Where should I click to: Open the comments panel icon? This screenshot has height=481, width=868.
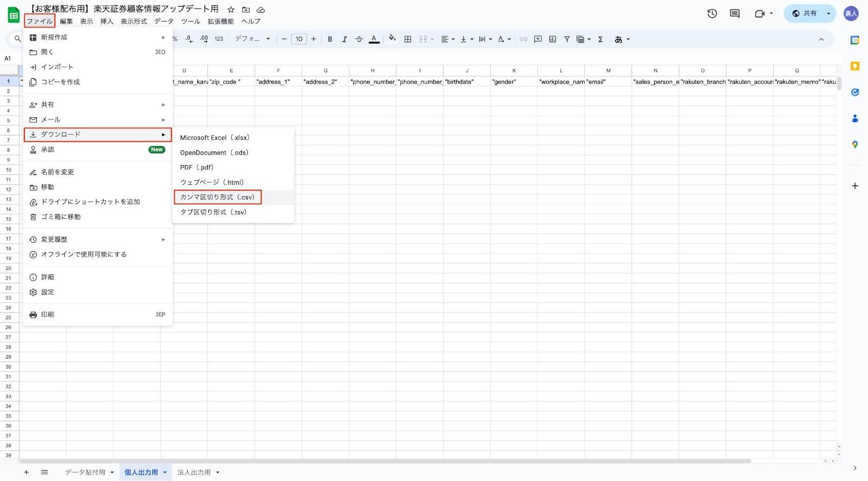click(x=735, y=14)
